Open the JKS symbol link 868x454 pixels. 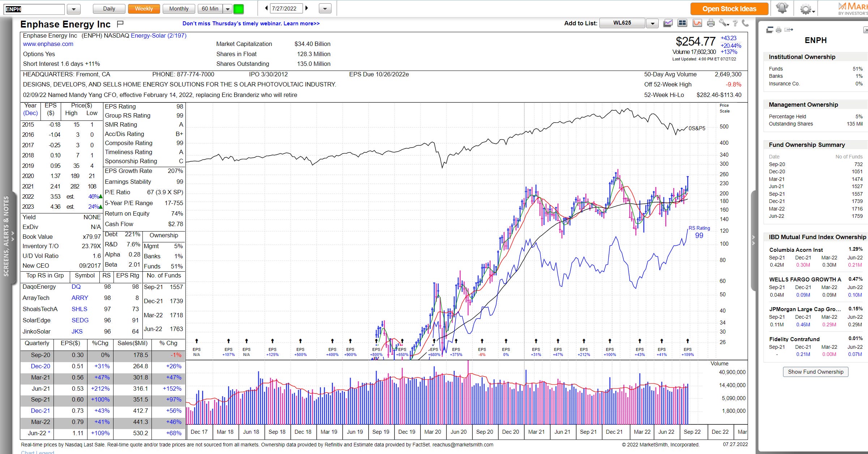coord(77,332)
